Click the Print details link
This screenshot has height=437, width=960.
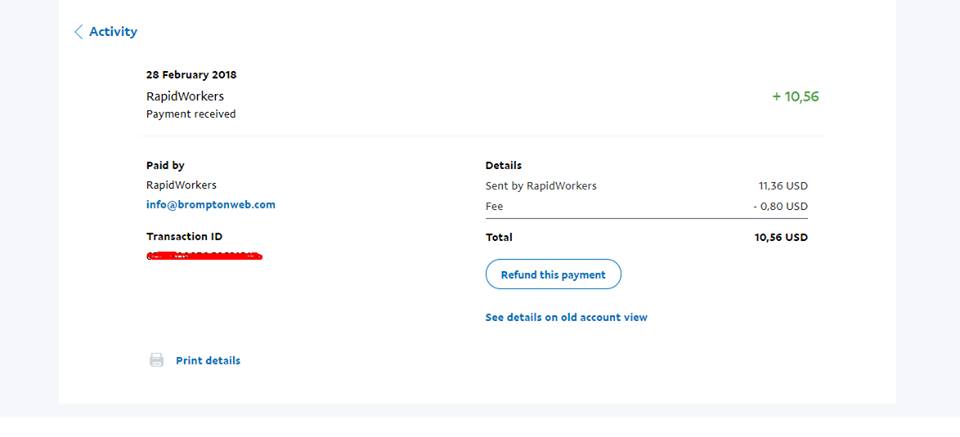(208, 361)
